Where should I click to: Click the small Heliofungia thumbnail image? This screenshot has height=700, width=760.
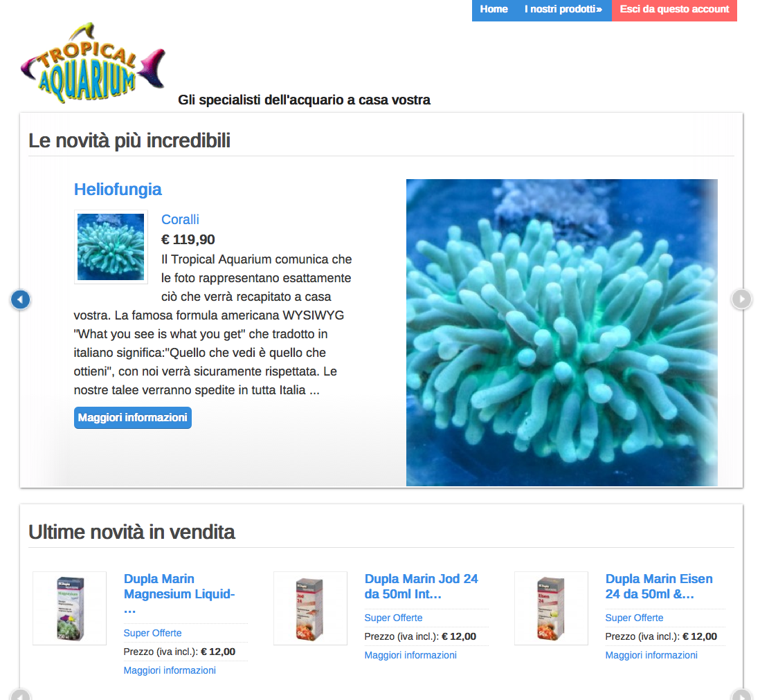pyautogui.click(x=111, y=247)
